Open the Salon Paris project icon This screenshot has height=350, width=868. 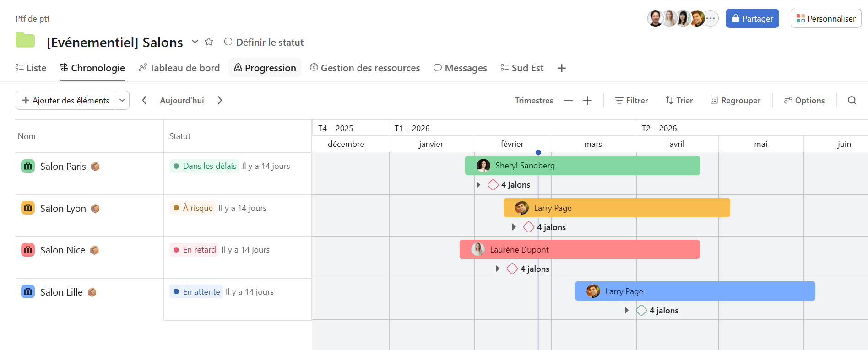[x=28, y=166]
